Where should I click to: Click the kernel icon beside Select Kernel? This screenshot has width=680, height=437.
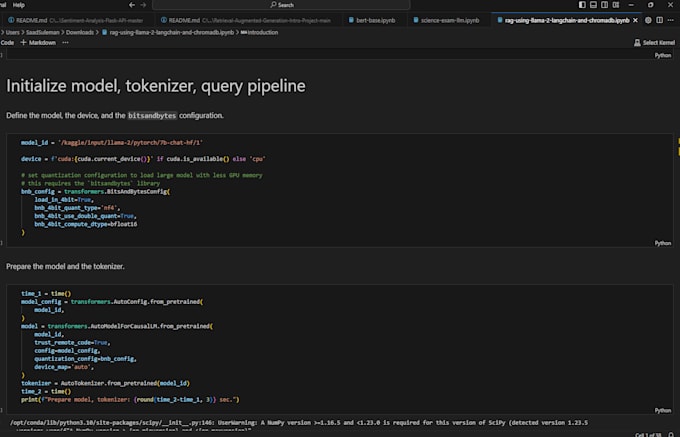pos(637,43)
